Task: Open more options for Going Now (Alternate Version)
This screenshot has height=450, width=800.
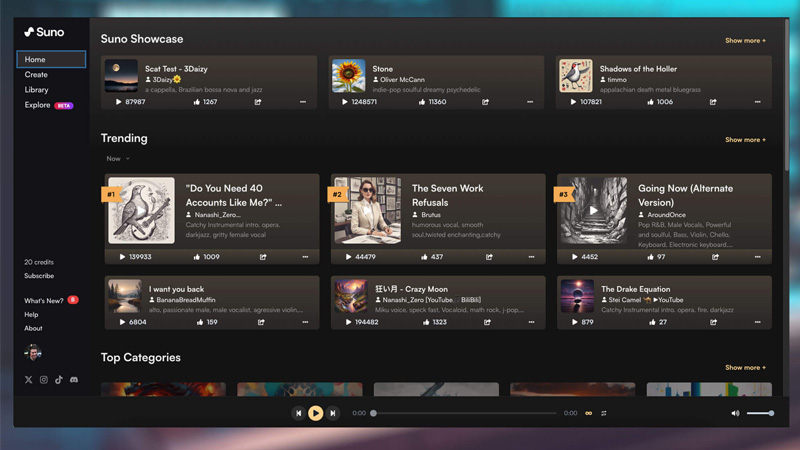Action: pyautogui.click(x=758, y=257)
